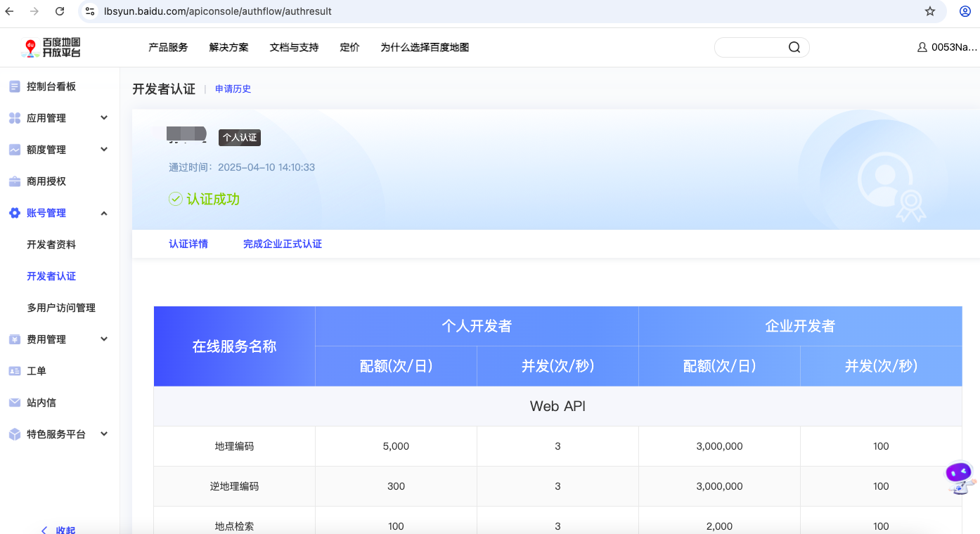Click the 特色服务平台 cube icon
This screenshot has height=534, width=980.
pos(14,434)
